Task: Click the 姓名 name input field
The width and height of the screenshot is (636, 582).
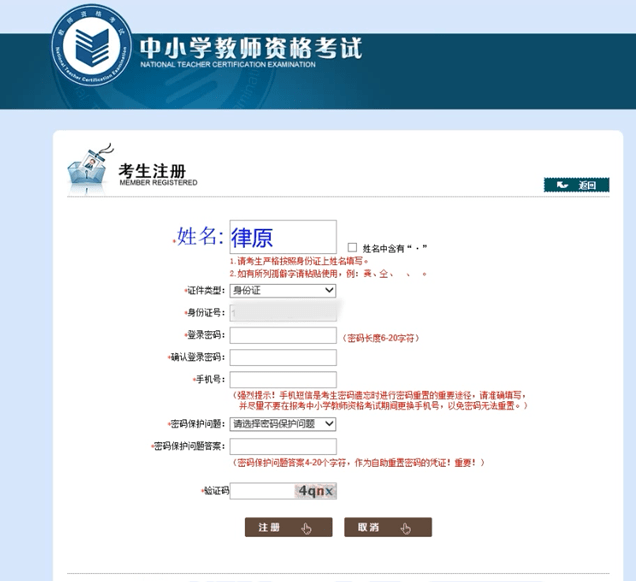Action: point(283,237)
